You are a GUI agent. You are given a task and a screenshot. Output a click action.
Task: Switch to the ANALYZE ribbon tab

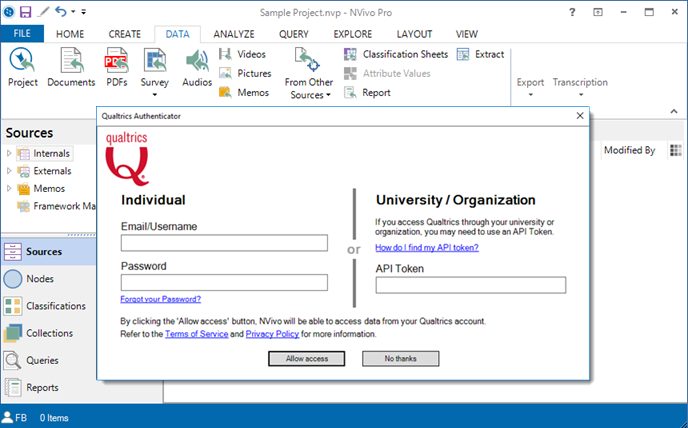coord(233,33)
